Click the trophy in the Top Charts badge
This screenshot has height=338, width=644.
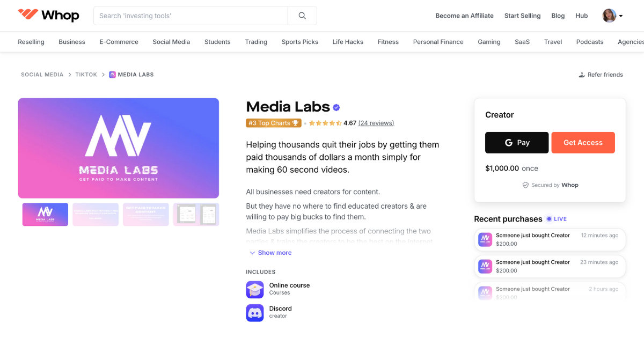(x=295, y=123)
